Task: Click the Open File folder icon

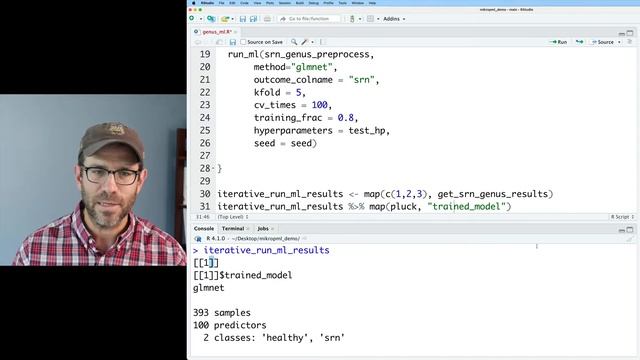Action: pos(224,19)
